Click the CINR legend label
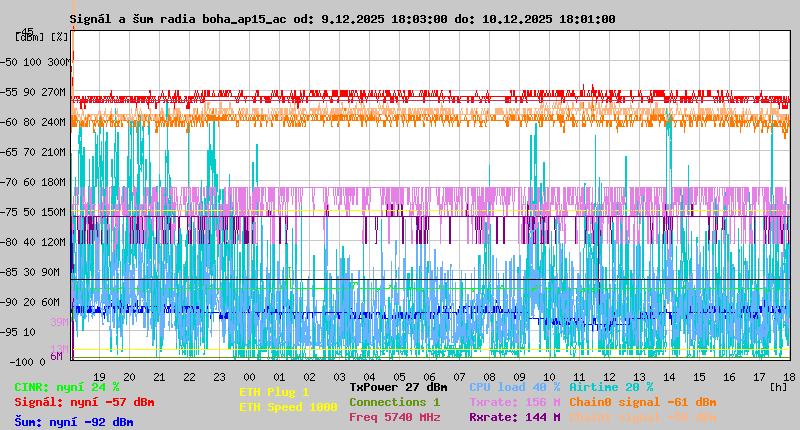The image size is (800, 430). [66, 386]
